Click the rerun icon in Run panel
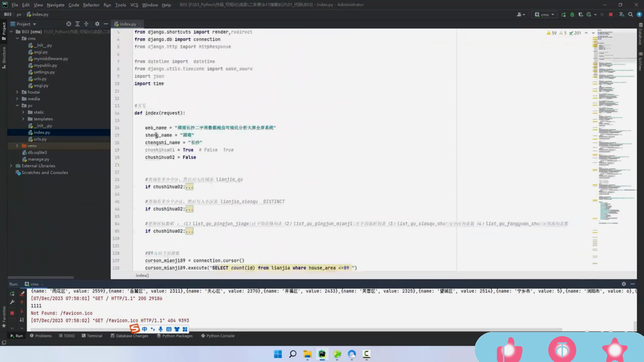The height and width of the screenshot is (362, 644). point(12,294)
